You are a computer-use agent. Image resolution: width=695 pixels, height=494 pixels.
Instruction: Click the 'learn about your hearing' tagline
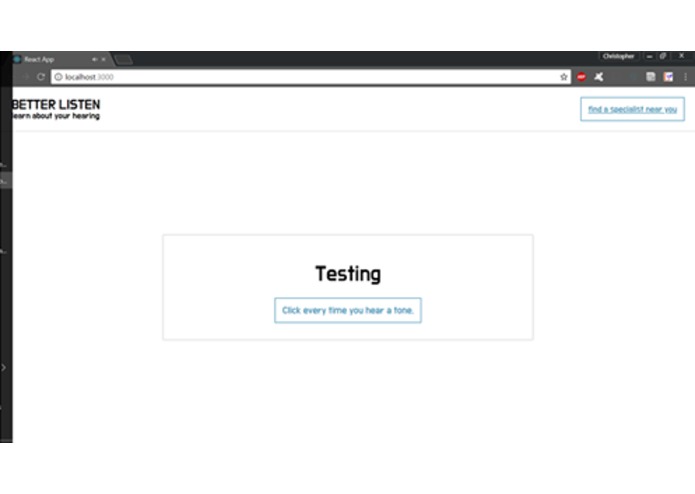[x=56, y=116]
